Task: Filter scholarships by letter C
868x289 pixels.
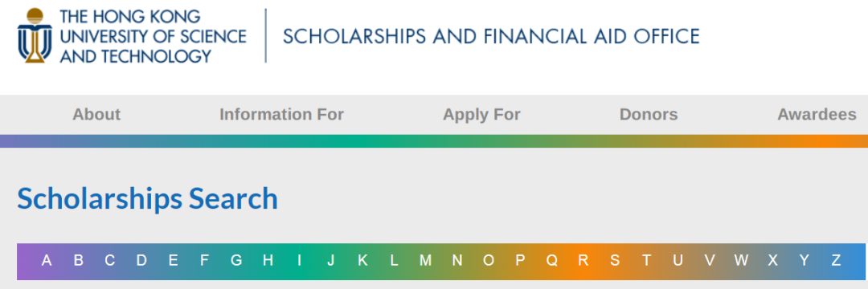Action: coord(110,260)
